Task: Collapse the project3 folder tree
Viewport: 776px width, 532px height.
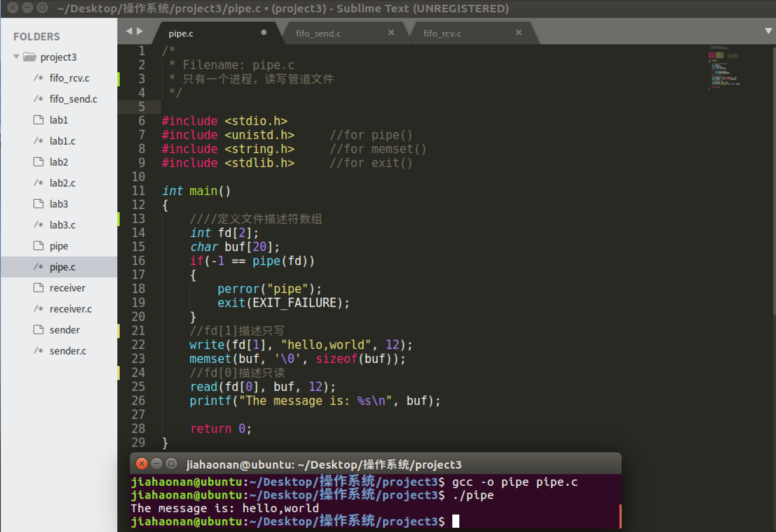Action: click(16, 57)
